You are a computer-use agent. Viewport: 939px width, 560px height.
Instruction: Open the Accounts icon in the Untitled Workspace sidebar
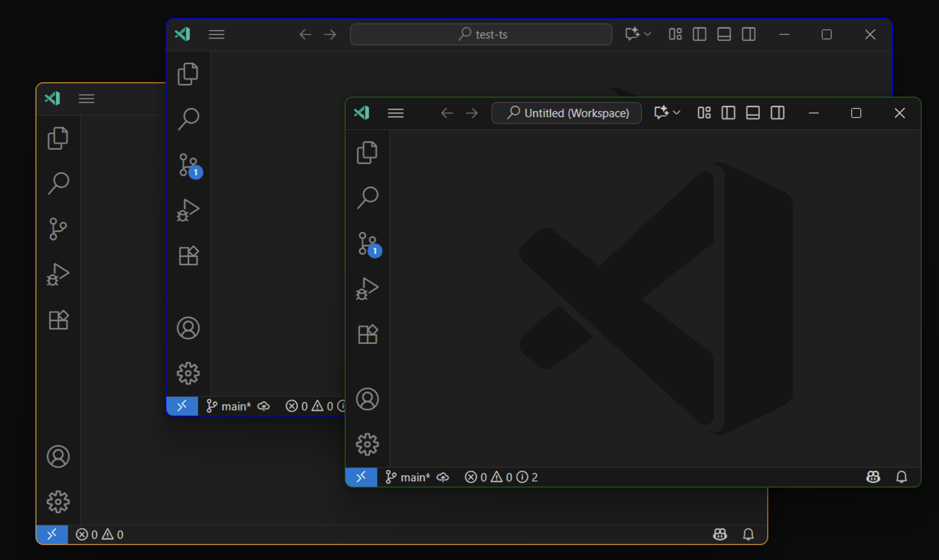(367, 399)
